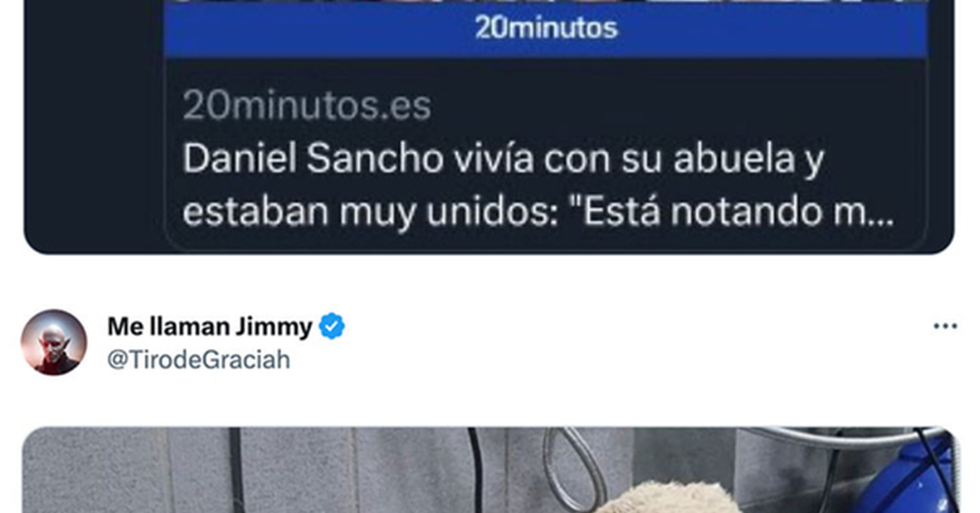The height and width of the screenshot is (513, 980).
Task: Select the dark tweet card left margin
Action: [94, 125]
